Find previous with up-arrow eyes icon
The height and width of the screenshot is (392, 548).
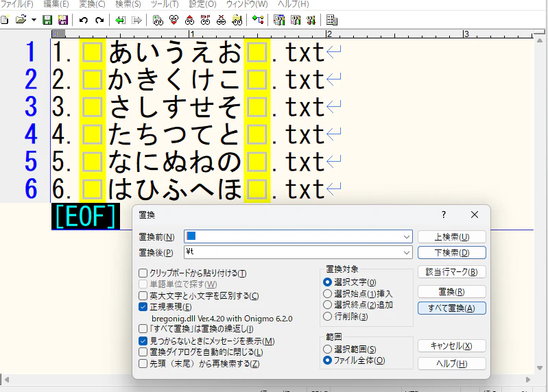(x=189, y=21)
